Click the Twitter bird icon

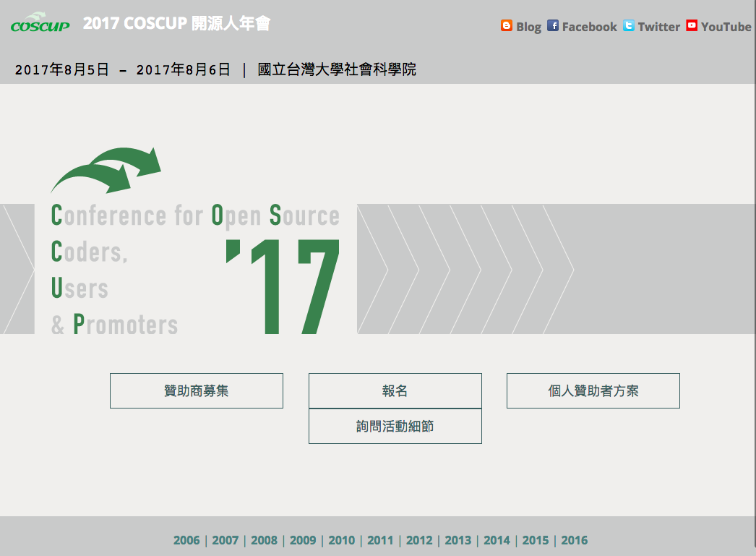point(628,25)
